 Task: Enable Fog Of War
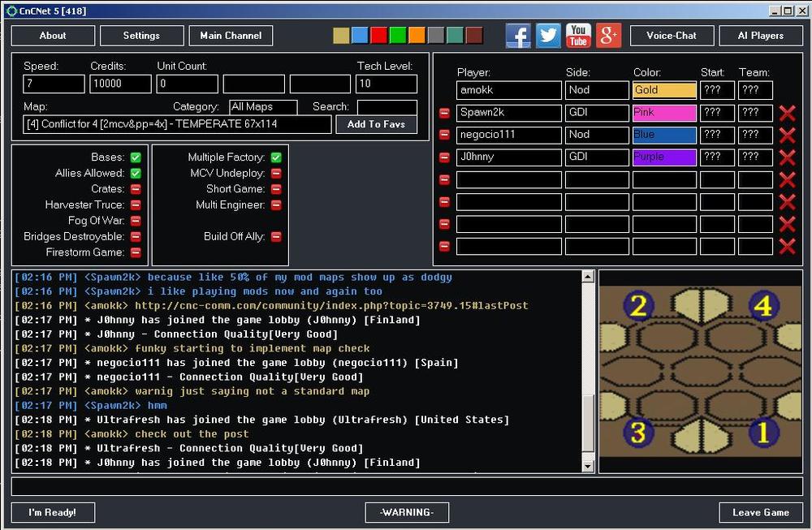[x=136, y=221]
